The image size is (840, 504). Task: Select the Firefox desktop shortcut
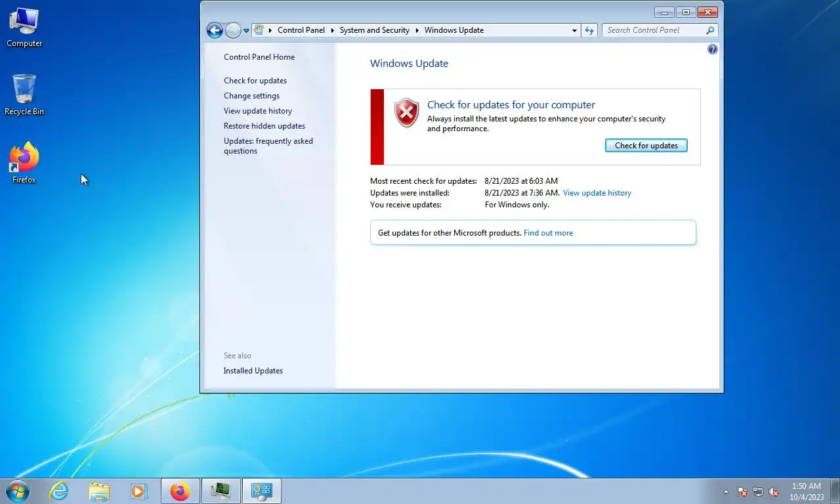24,163
